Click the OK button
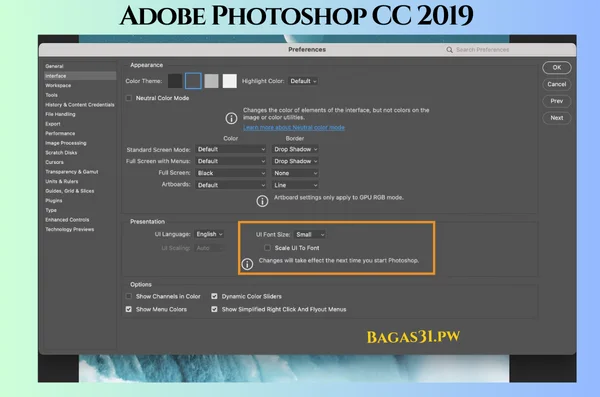The width and height of the screenshot is (600, 397). pos(557,67)
